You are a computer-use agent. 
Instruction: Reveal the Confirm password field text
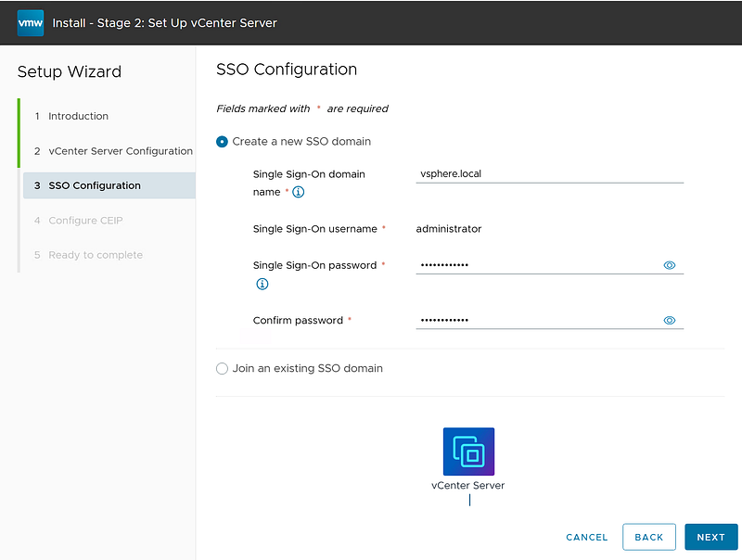click(670, 321)
